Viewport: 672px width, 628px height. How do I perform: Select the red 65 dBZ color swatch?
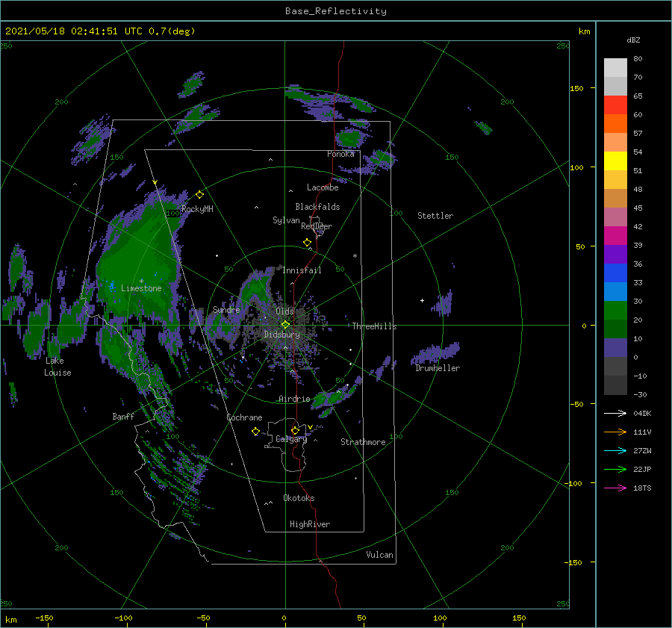(615, 105)
